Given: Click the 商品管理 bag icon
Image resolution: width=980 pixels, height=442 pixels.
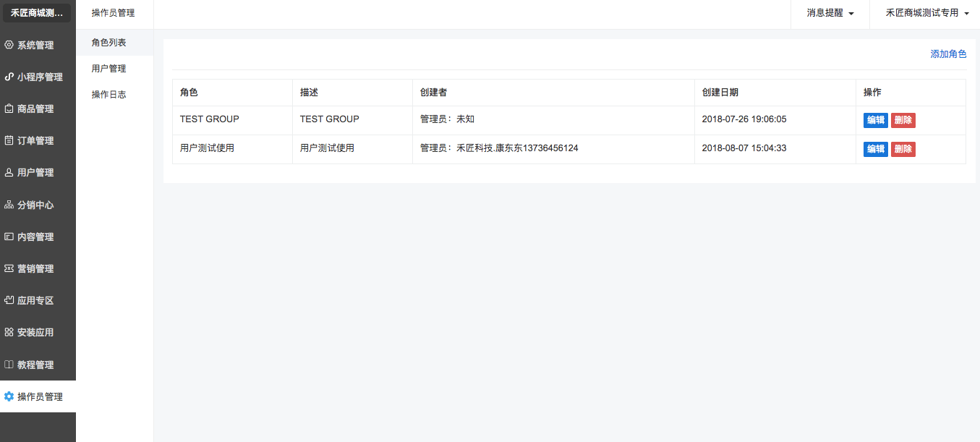Looking at the screenshot, I should [9, 109].
